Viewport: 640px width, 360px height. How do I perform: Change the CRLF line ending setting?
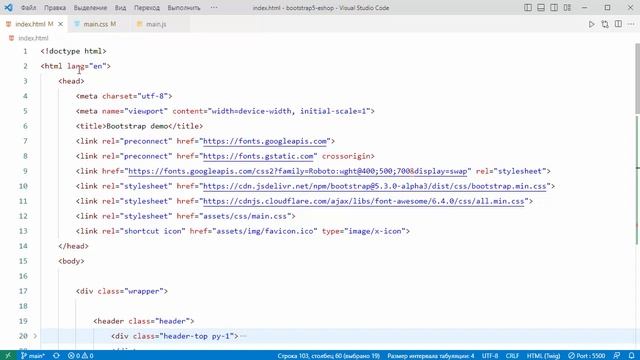512,356
